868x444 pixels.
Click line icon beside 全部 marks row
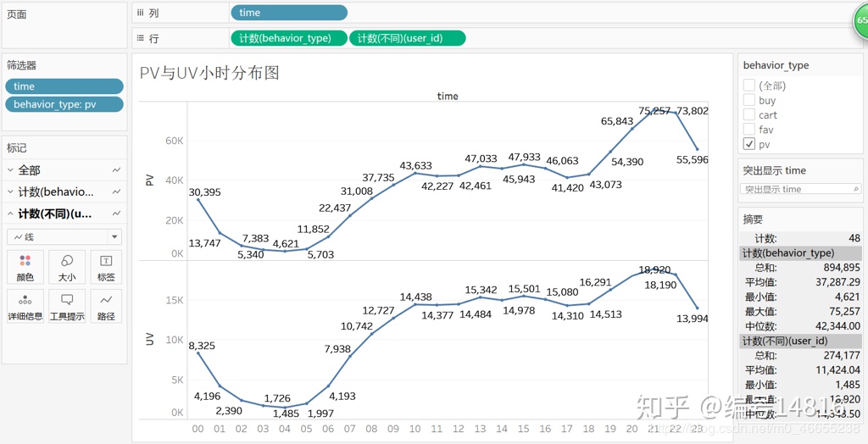click(116, 170)
